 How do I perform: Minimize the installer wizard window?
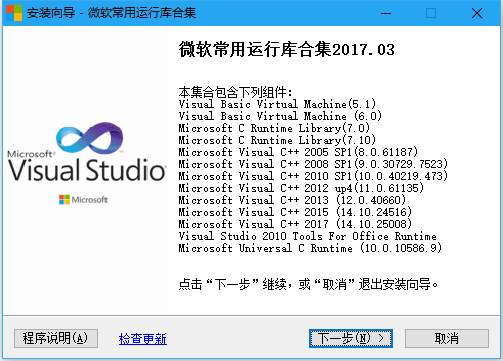[x=386, y=13]
